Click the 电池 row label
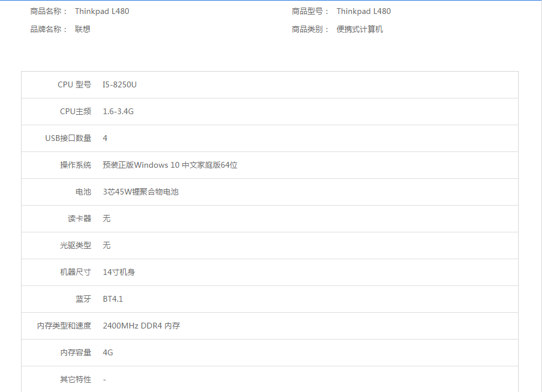Viewport: 542px width, 392px height. pos(83,192)
